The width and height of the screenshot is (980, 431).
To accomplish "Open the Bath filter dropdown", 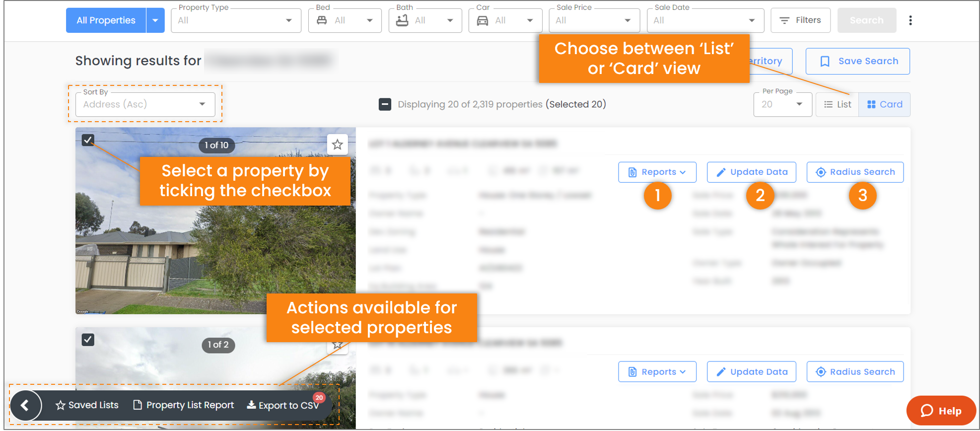I will tap(425, 20).
